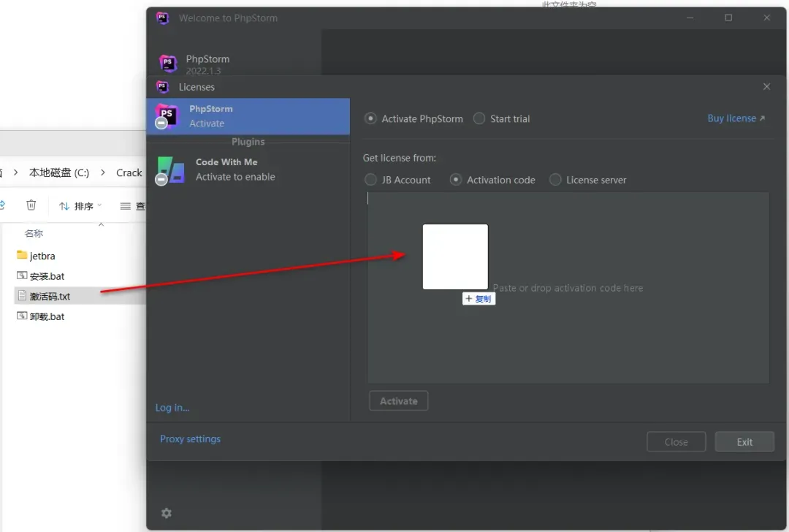The width and height of the screenshot is (789, 532).
Task: Click the 名称 column header in Explorer
Action: (x=34, y=233)
